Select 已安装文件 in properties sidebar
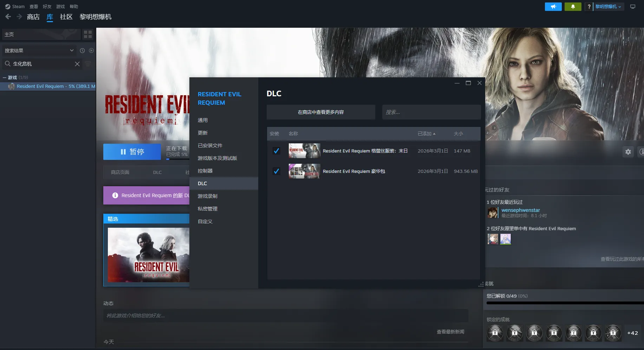The width and height of the screenshot is (644, 350). pos(210,145)
